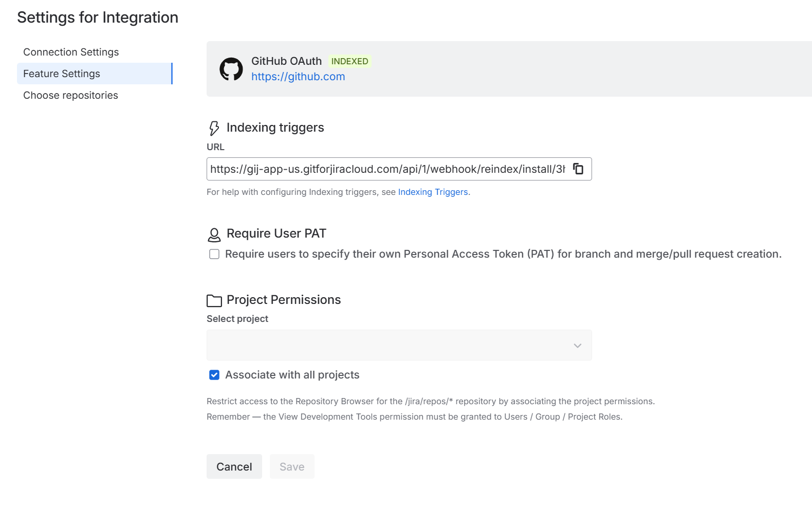Copy the webhook URL with the copy icon
Image resolution: width=812 pixels, height=523 pixels.
tap(578, 169)
